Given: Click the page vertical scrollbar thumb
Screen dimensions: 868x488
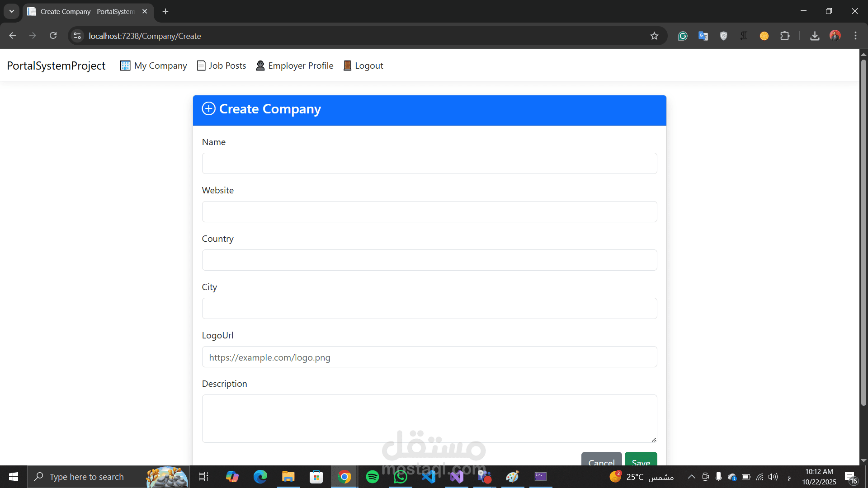Looking at the screenshot, I should click(863, 232).
